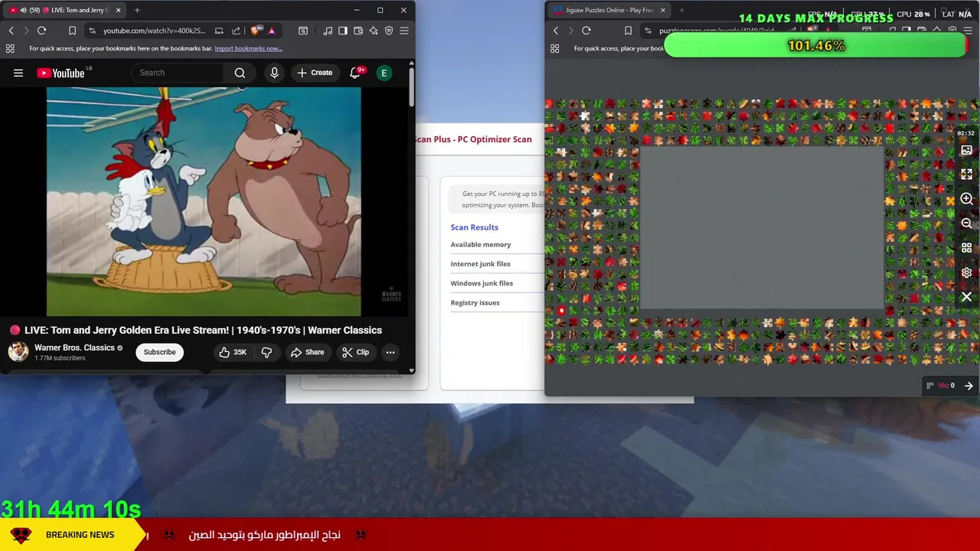Go back in the YouTube browser window
The width and height of the screenshot is (980, 551).
(11, 31)
